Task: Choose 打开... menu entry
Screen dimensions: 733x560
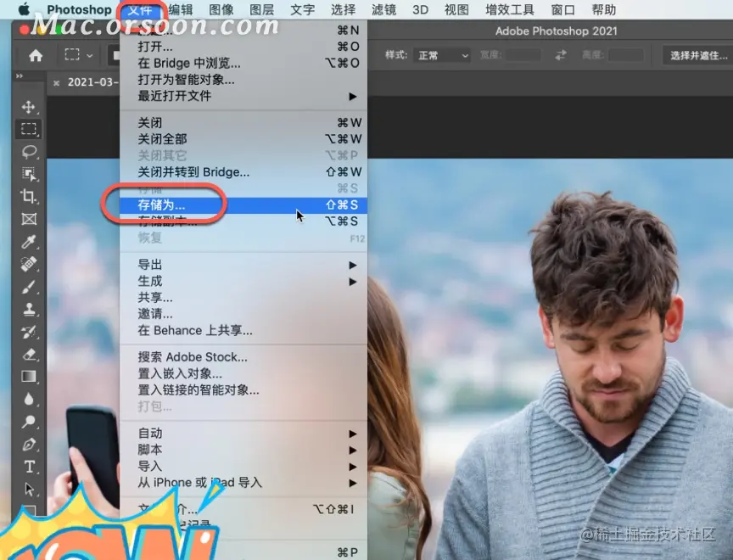Action: (x=243, y=47)
